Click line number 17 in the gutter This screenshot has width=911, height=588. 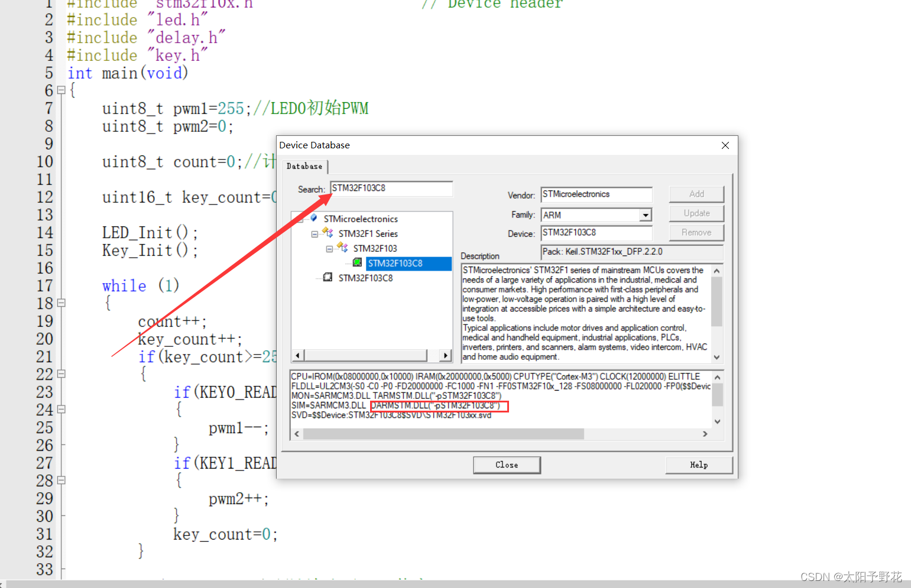tap(45, 285)
